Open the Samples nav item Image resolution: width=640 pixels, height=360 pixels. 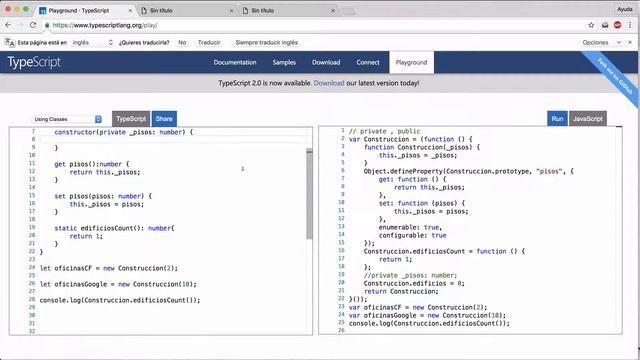pyautogui.click(x=284, y=62)
